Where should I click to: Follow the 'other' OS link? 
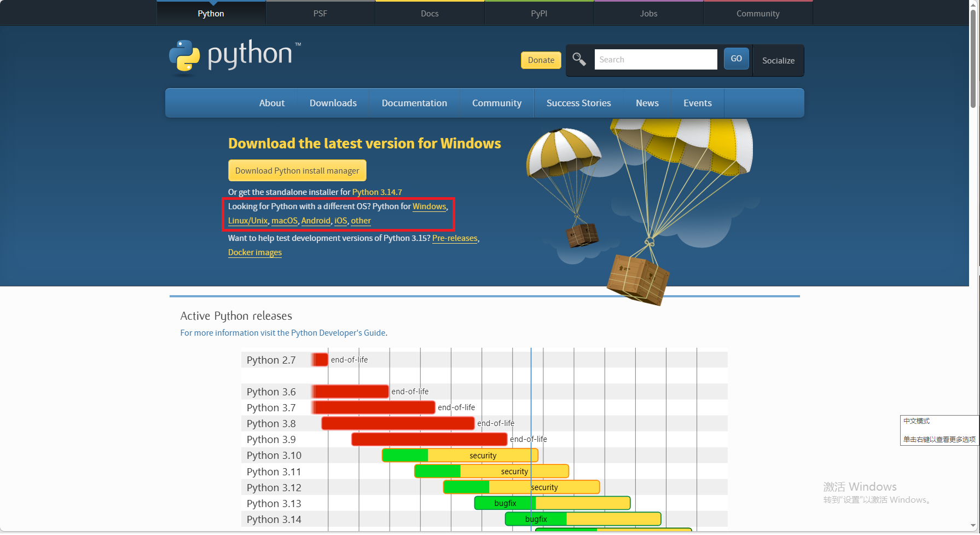pos(361,221)
